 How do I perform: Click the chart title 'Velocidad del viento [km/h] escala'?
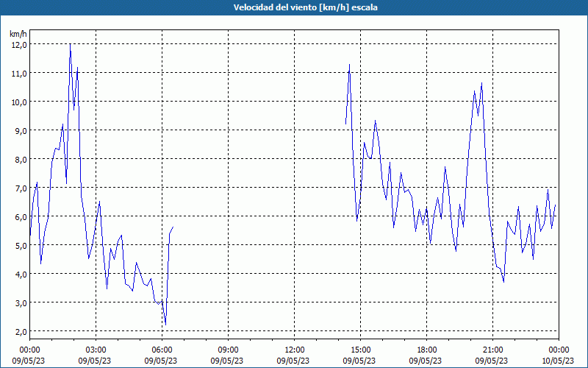click(305, 7)
